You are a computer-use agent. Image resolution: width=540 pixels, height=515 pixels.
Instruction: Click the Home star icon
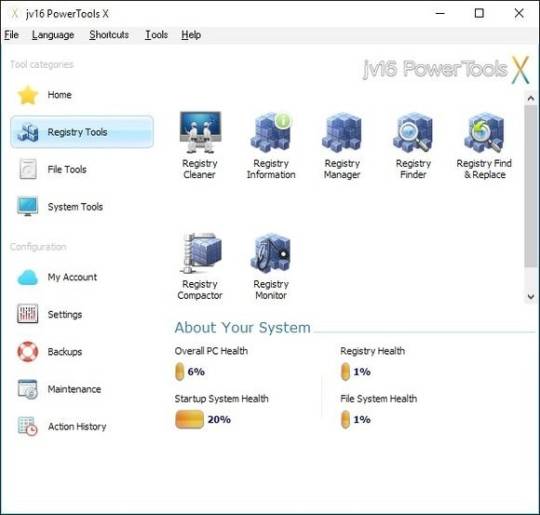tap(28, 95)
